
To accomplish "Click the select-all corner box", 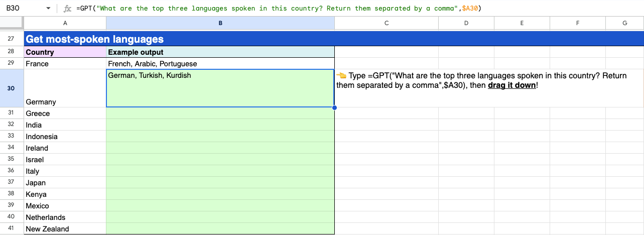I will tap(12, 23).
